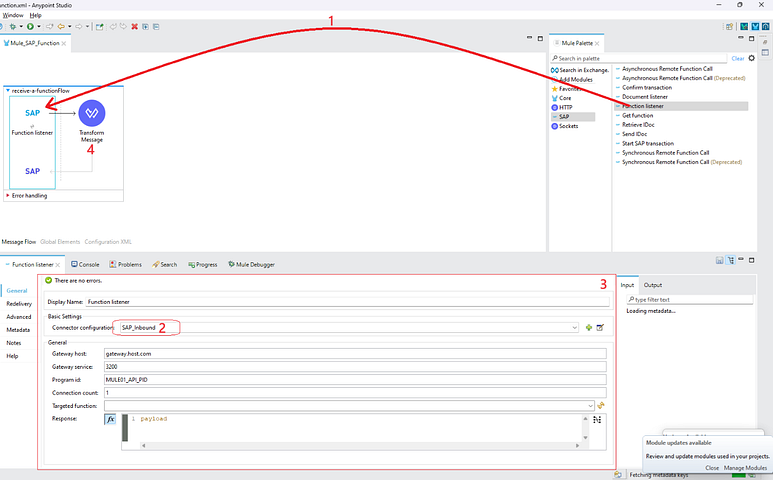Image resolution: width=773 pixels, height=480 pixels.
Task: Switch to the Configuration XML tab
Action: (108, 242)
